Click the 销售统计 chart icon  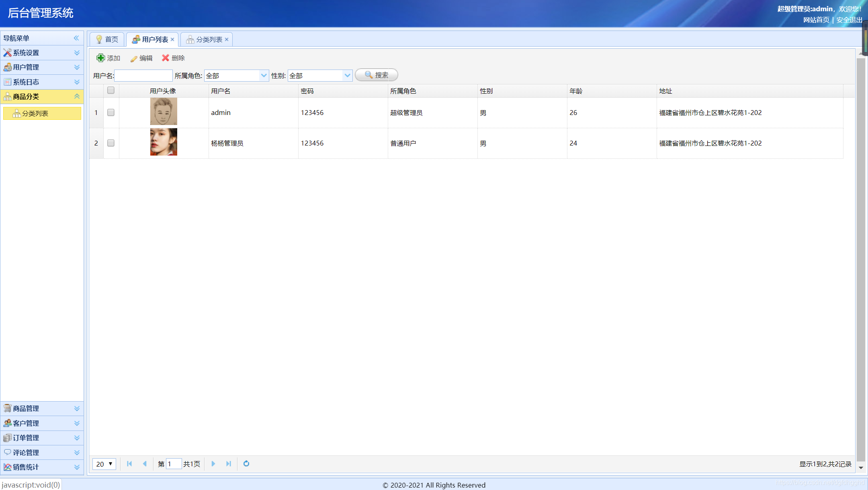click(7, 467)
